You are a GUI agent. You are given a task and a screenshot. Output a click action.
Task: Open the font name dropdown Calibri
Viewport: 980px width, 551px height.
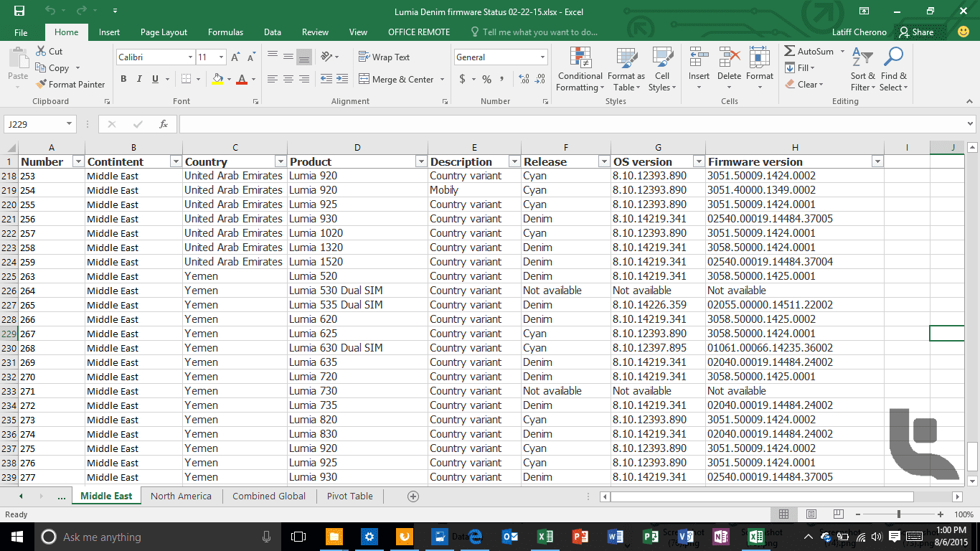coord(190,57)
